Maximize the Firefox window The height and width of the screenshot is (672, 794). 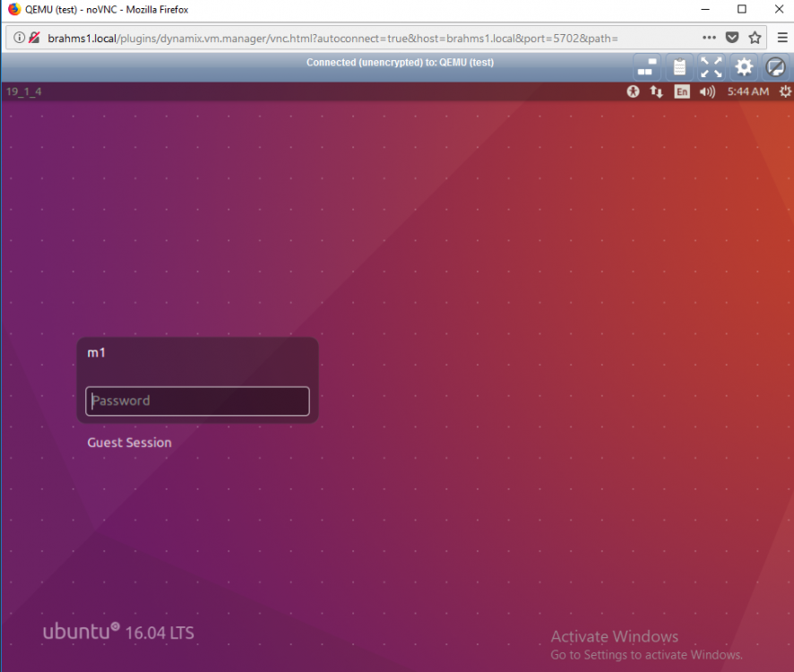[742, 9]
